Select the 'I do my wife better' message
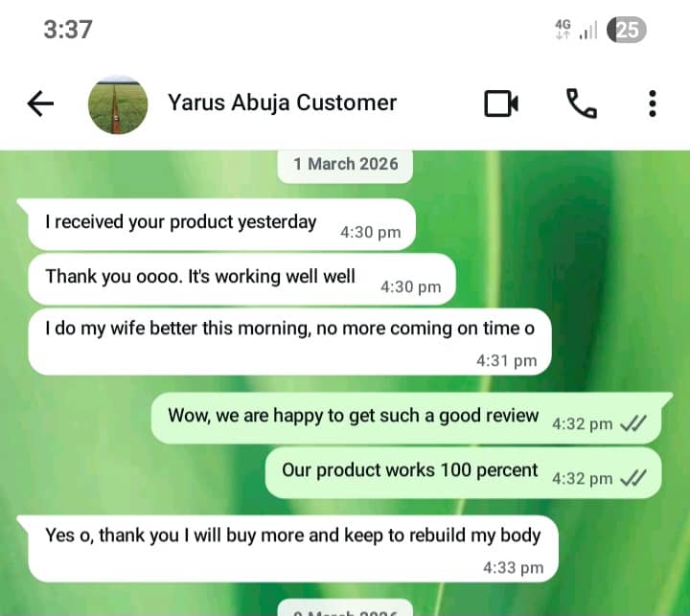Viewport: 690px width, 616px height. 289,342
